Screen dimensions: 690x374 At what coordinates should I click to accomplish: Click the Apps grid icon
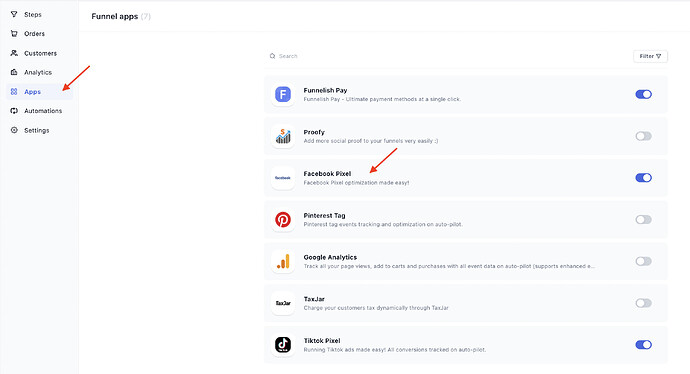point(14,92)
